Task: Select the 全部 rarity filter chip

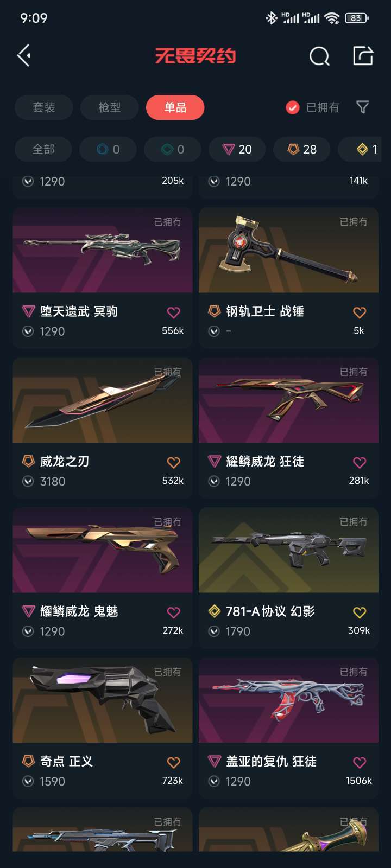Action: [43, 149]
